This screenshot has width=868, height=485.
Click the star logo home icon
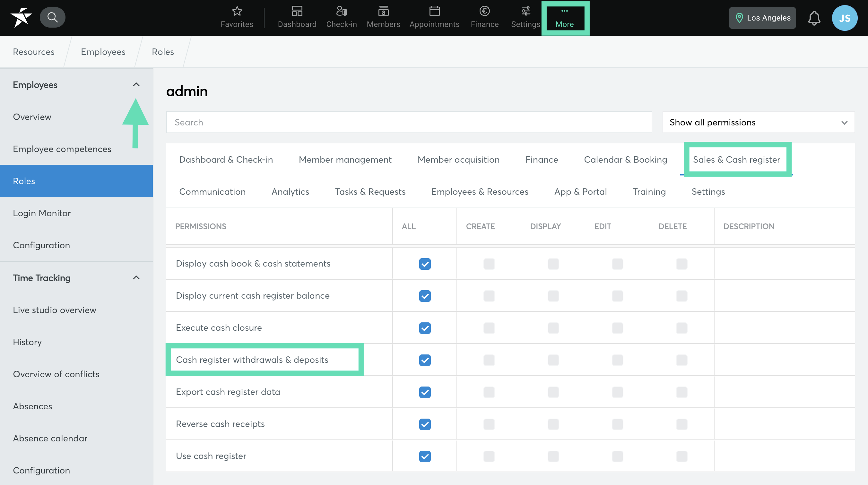(x=21, y=18)
